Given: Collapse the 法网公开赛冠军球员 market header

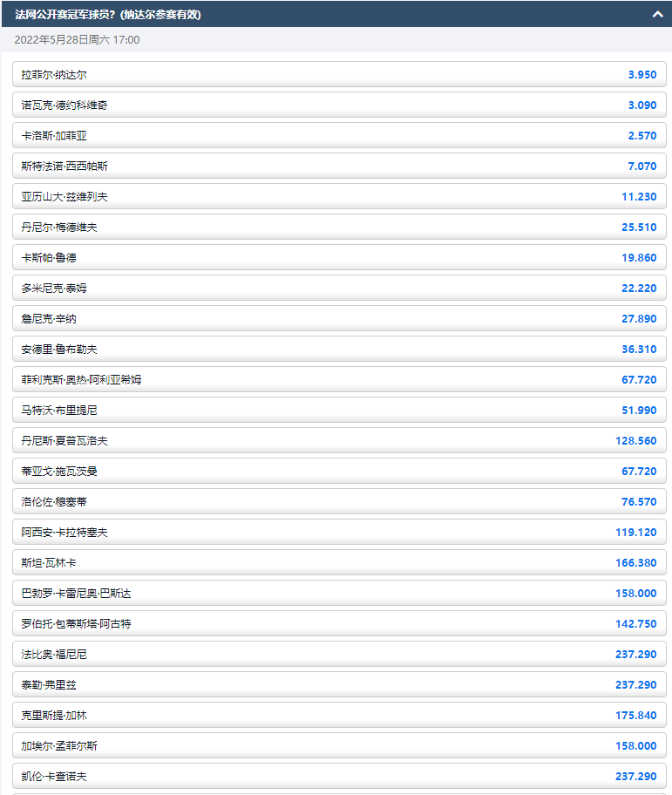Looking at the screenshot, I should click(657, 14).
